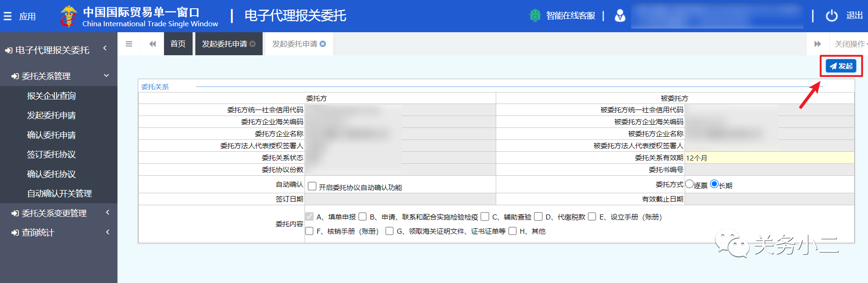Image resolution: width=868 pixels, height=283 pixels.
Task: Click the 签订日期 field
Action: [x=400, y=199]
